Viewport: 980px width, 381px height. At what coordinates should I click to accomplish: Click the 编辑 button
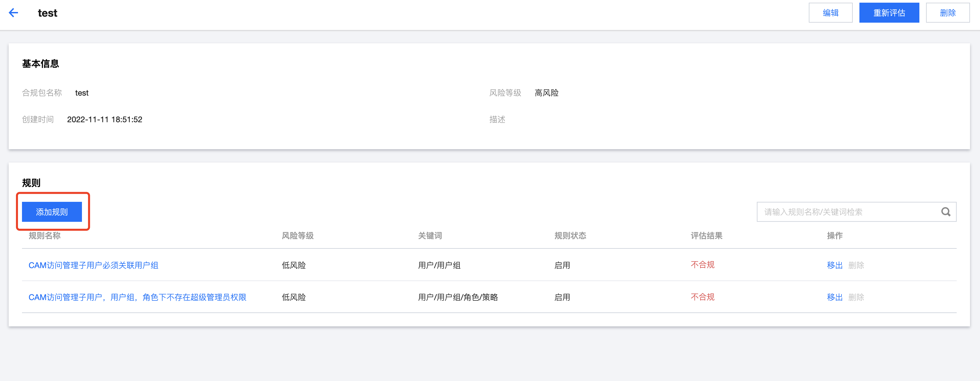pyautogui.click(x=830, y=13)
